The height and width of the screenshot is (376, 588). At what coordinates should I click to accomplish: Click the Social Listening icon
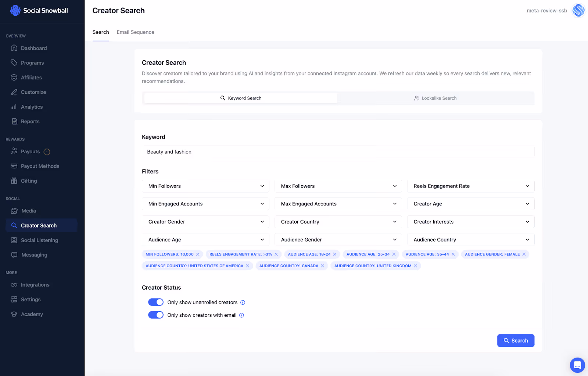click(x=14, y=240)
